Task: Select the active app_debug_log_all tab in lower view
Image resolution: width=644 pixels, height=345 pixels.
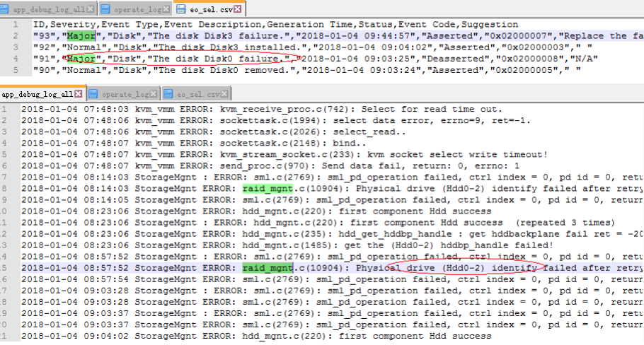Action: tap(42, 94)
